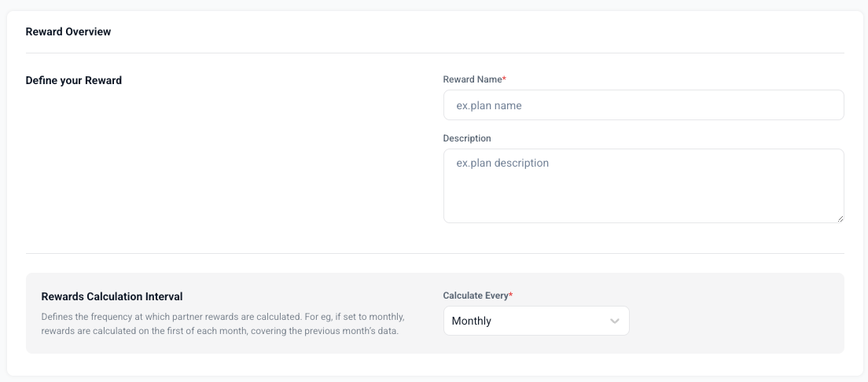This screenshot has height=382, width=868.
Task: Click the 'ex.plan description' placeholder text
Action: click(502, 163)
